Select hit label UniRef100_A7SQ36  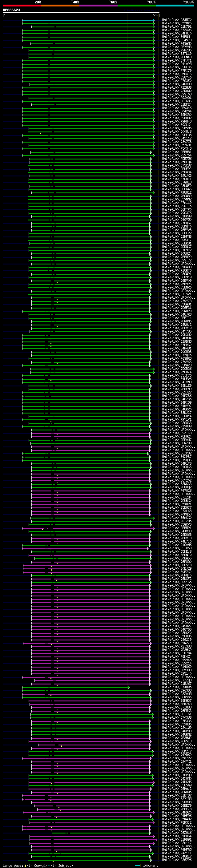point(176,460)
